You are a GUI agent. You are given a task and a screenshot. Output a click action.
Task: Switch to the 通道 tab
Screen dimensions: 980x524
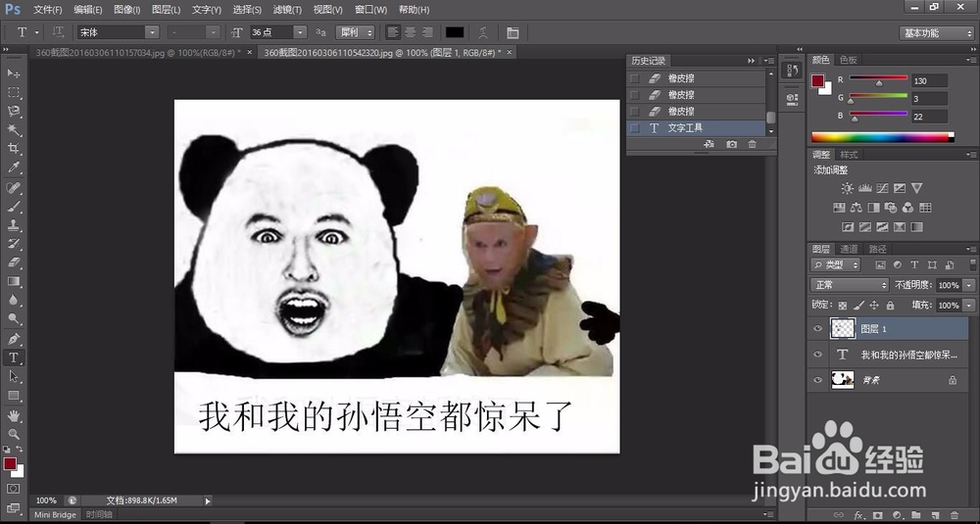848,249
